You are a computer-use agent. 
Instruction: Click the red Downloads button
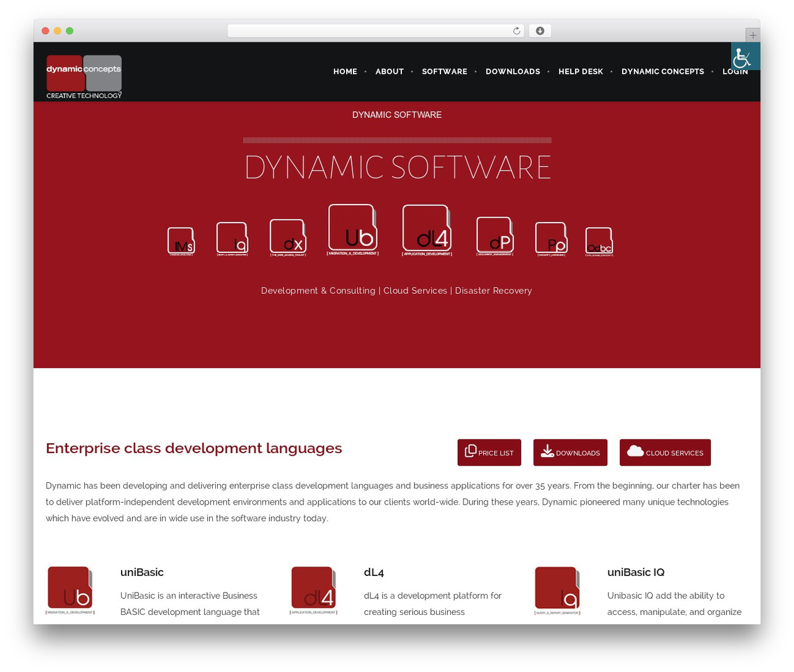(x=570, y=453)
